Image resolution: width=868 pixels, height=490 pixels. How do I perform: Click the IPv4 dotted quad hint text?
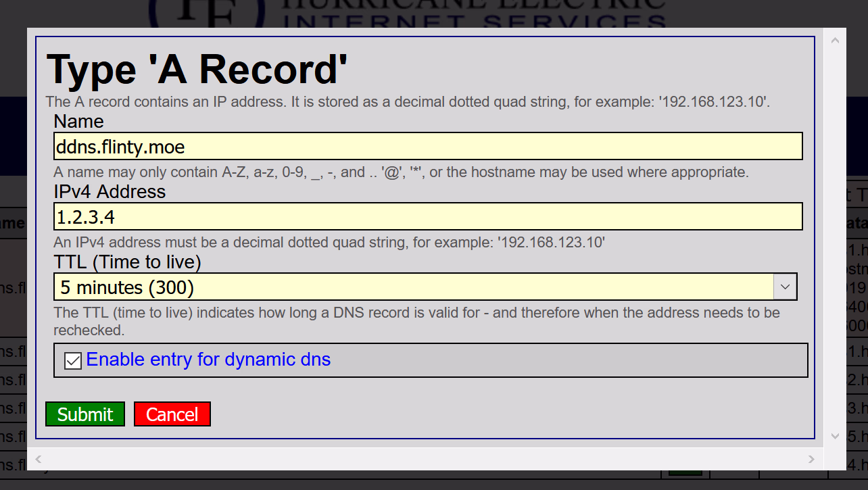(x=329, y=242)
